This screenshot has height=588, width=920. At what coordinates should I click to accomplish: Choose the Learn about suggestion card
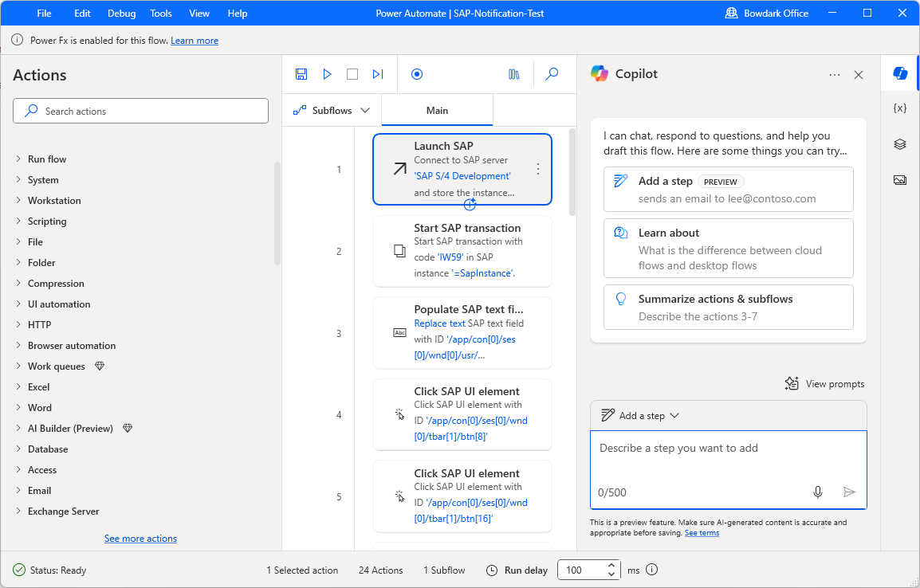[728, 248]
